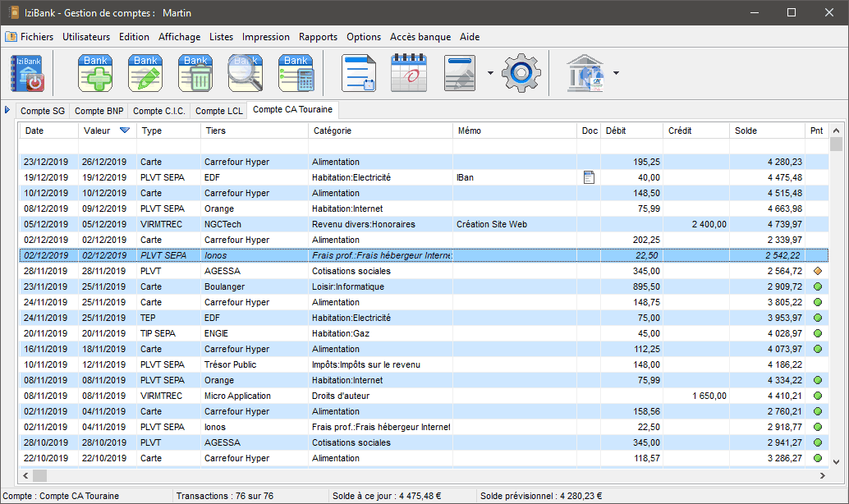The height and width of the screenshot is (504, 849).
Task: Expand dropdown arrow next to bank access icon
Action: 616,73
